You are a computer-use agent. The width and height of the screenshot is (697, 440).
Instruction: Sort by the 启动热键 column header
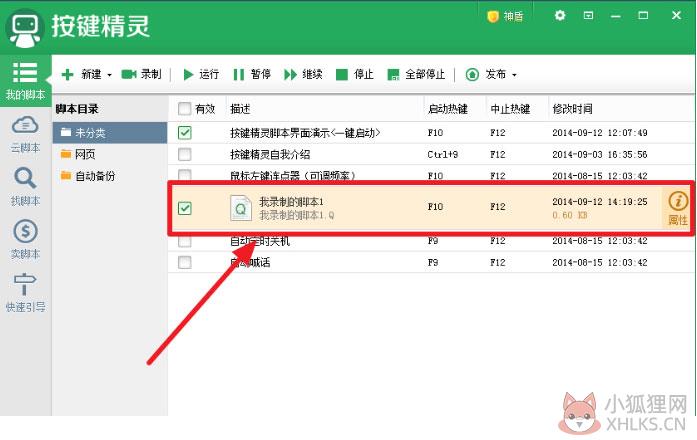447,109
